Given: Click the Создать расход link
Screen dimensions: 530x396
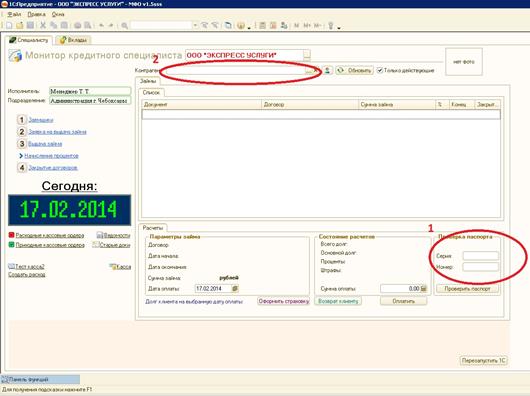Looking at the screenshot, I should pos(27,275).
